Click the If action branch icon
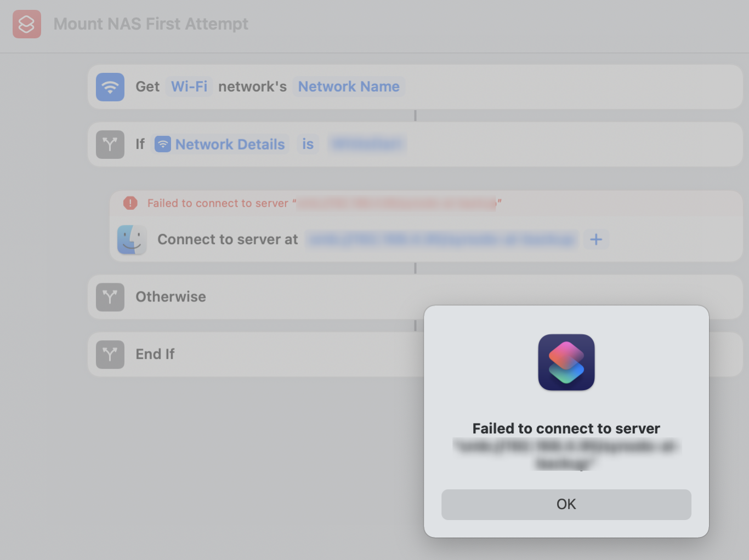The width and height of the screenshot is (749, 560). 110,145
